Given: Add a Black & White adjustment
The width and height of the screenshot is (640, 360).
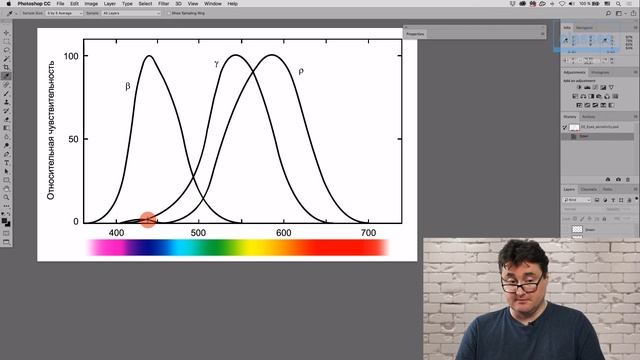Looking at the screenshot, I should (591, 96).
